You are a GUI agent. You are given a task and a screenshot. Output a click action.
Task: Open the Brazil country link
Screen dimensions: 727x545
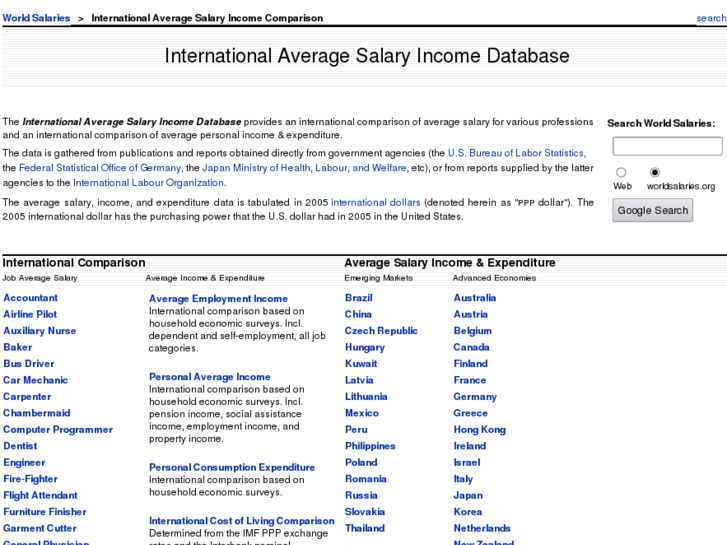coord(359,298)
